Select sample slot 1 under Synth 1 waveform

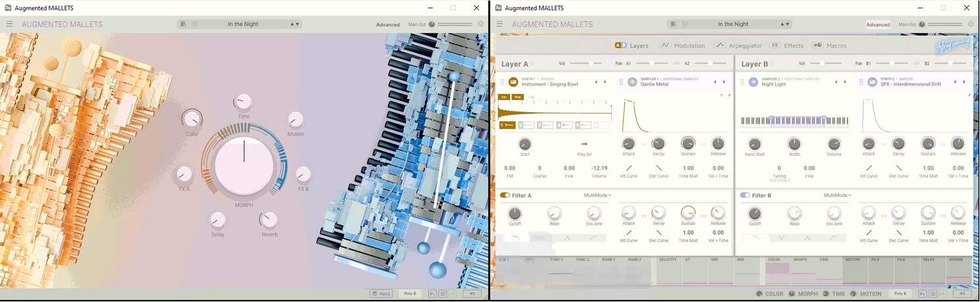[x=508, y=125]
